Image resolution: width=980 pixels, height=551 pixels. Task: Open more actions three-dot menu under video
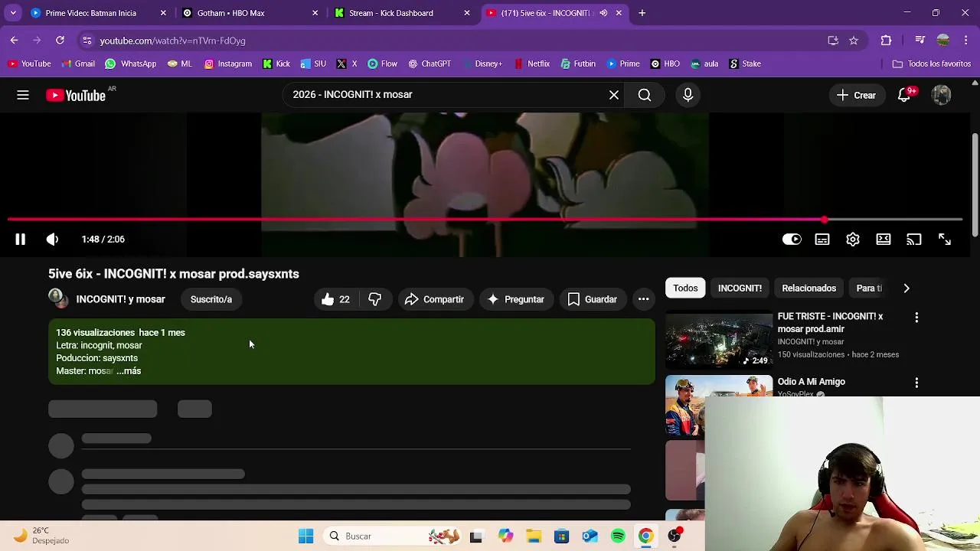tap(643, 299)
